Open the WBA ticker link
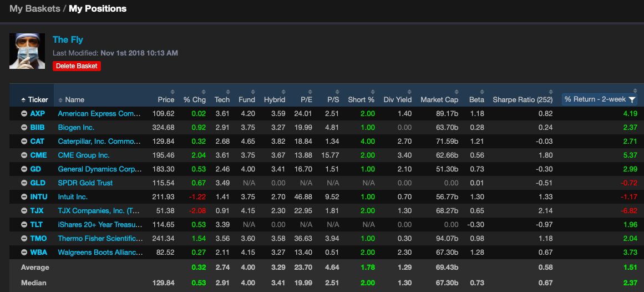Screen dimensions: 644x292 click(39, 253)
